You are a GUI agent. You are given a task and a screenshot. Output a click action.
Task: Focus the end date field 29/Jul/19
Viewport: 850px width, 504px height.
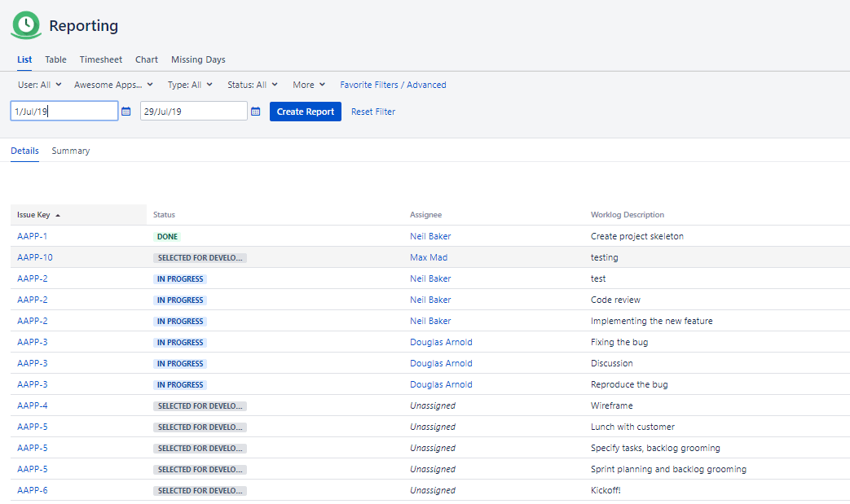click(193, 111)
